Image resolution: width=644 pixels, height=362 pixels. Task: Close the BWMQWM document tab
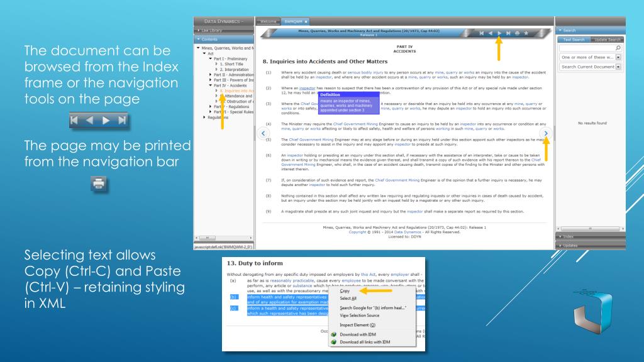(x=306, y=21)
